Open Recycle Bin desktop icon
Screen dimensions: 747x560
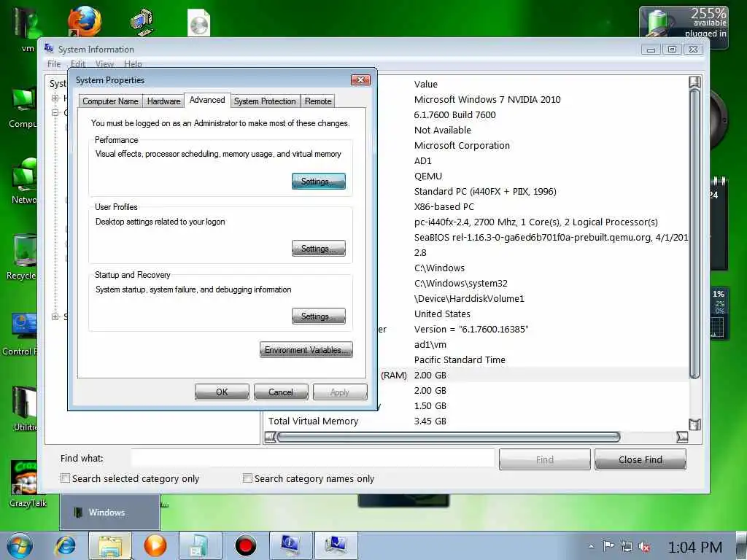23,257
